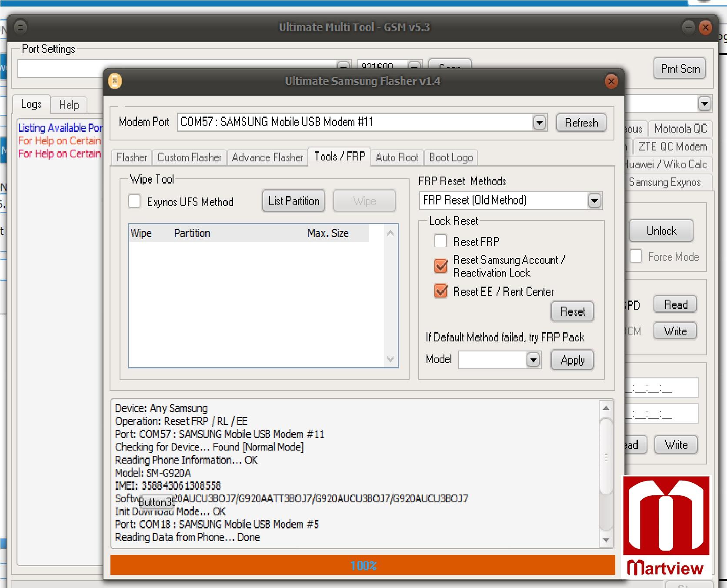Image resolution: width=727 pixels, height=588 pixels.
Task: Click the Max. Size column header
Action: point(328,234)
